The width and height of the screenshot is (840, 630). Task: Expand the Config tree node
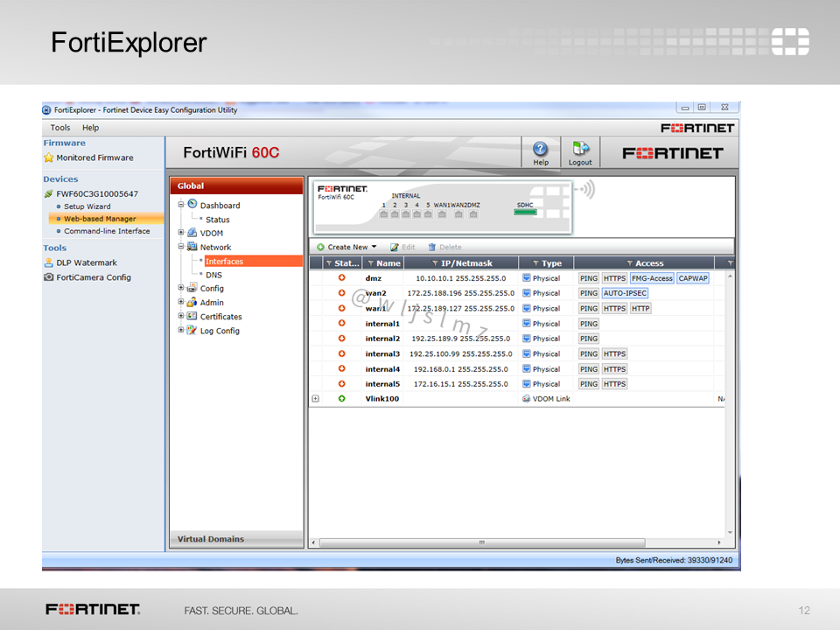tap(181, 288)
